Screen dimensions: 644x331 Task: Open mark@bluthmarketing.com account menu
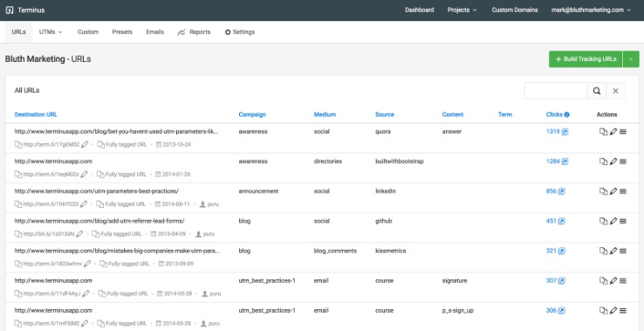pos(591,10)
